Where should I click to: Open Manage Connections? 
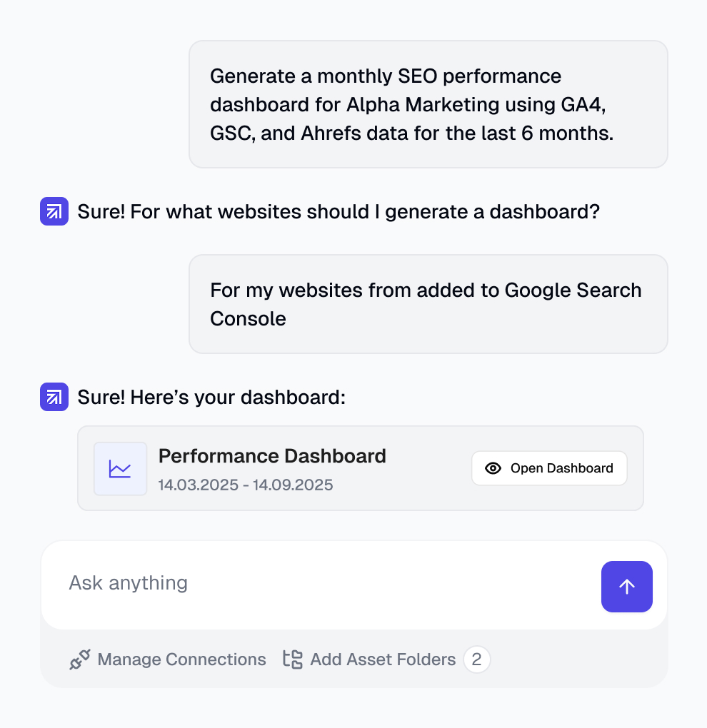click(x=168, y=659)
